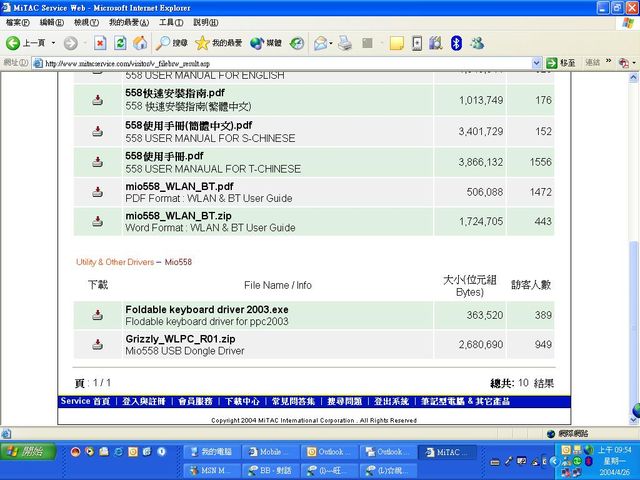Click the Home page icon

[140, 43]
